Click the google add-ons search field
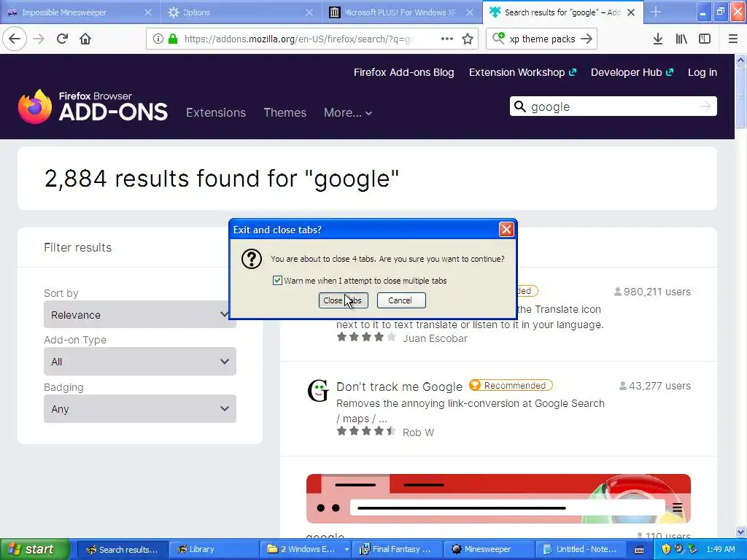 pyautogui.click(x=613, y=106)
